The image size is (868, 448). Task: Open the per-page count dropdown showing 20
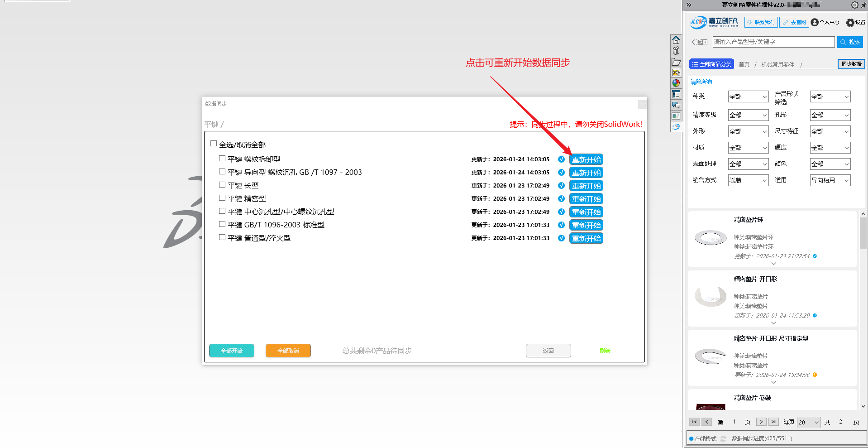[808, 422]
